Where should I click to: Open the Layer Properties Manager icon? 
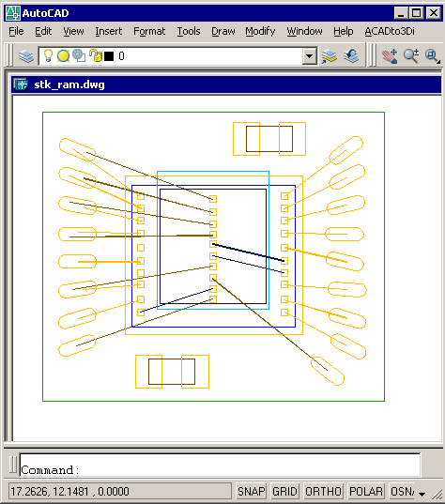(26, 56)
